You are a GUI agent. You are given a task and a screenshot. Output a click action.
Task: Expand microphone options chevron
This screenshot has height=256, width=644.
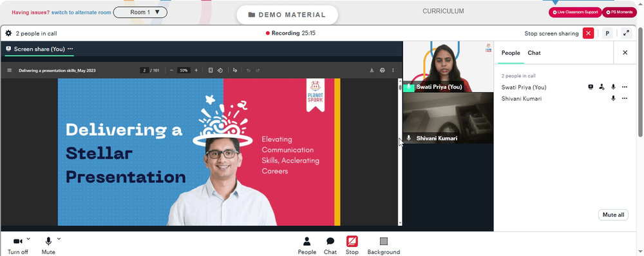pyautogui.click(x=59, y=239)
